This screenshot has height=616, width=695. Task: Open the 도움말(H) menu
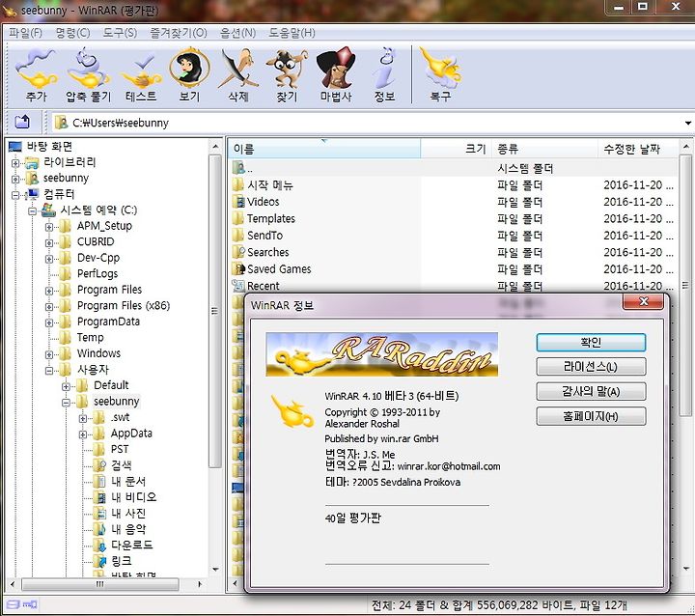tap(292, 33)
